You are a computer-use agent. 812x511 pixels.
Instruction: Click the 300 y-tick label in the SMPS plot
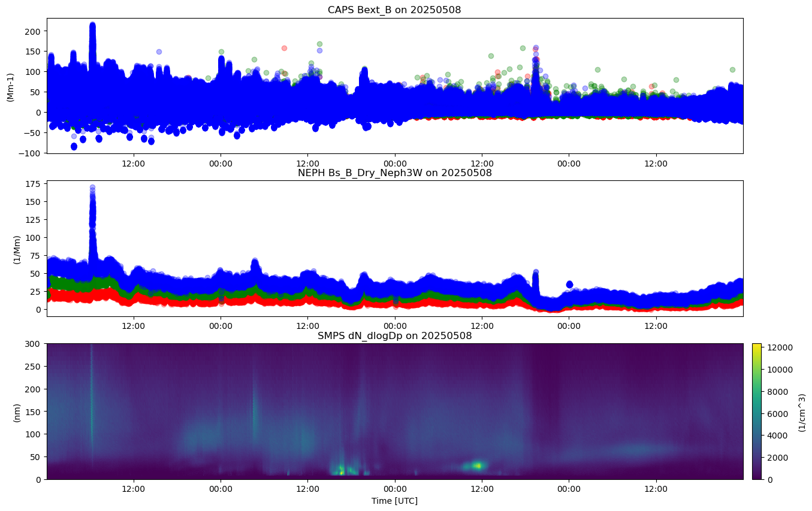point(34,344)
